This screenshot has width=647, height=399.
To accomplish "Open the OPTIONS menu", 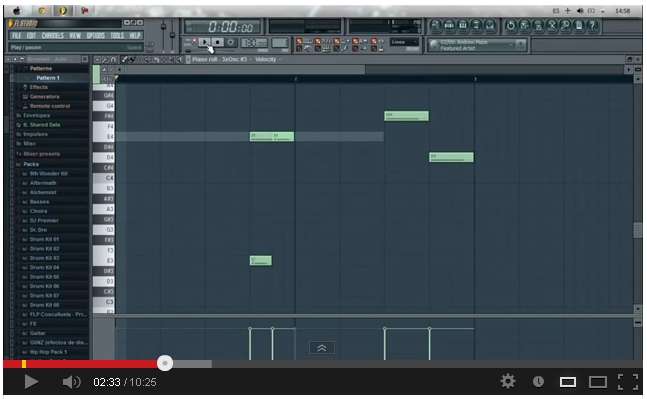I will (96, 35).
